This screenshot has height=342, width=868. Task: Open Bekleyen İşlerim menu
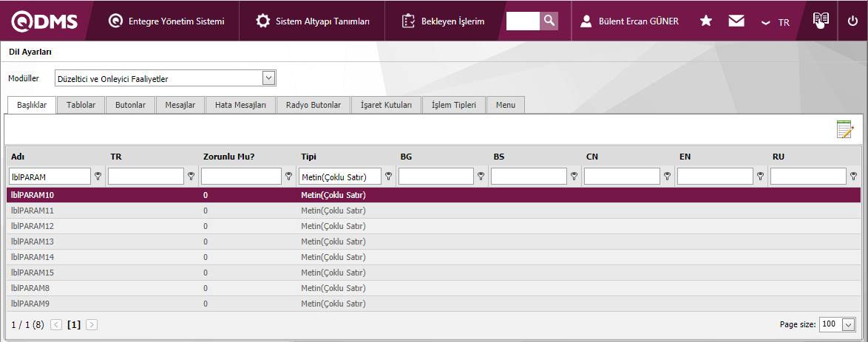point(443,21)
